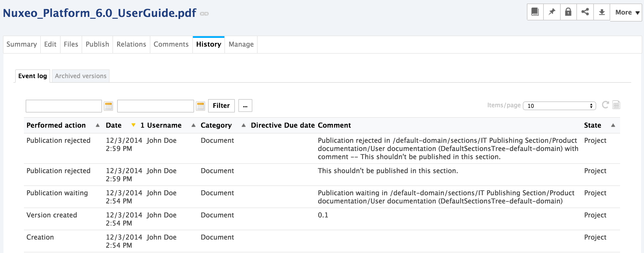Click the State column header
Screen dimensions: 644x253
(x=592, y=125)
